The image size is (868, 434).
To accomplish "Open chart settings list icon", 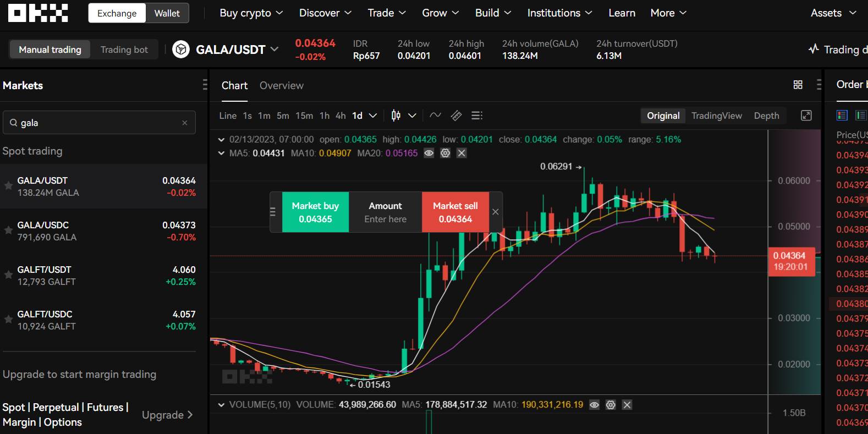I will [x=477, y=116].
